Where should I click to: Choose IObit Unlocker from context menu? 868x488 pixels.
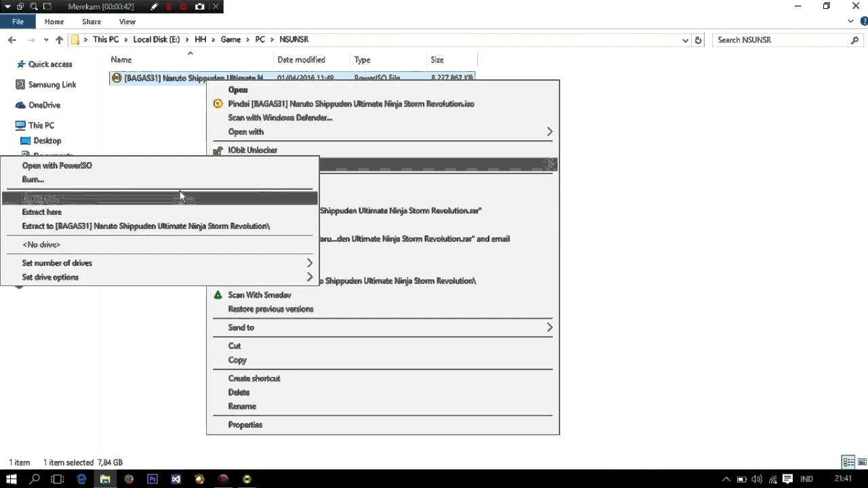[x=382, y=150]
